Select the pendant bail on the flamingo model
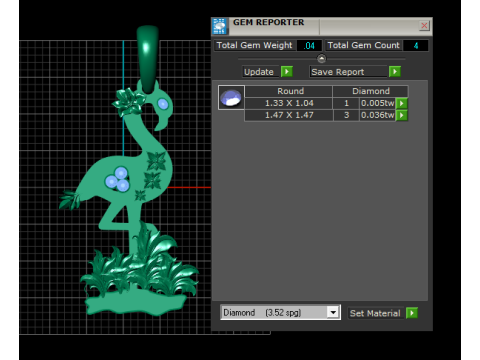Viewport: 480px width, 360px height. coord(148,59)
